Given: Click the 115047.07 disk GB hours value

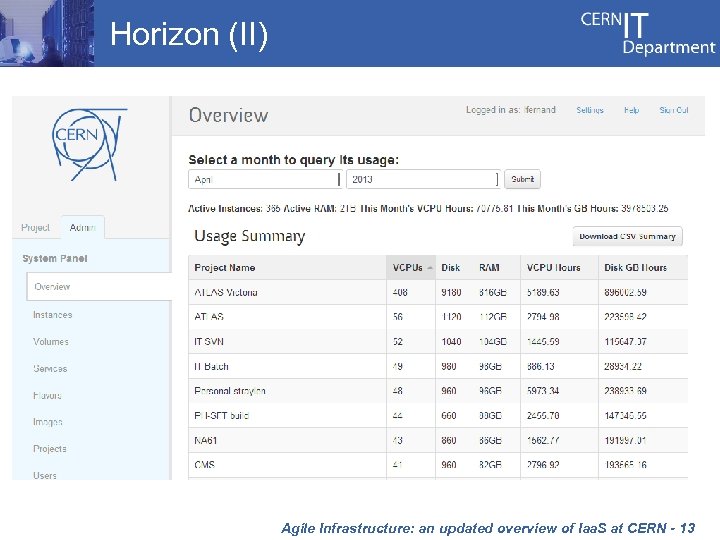Looking at the screenshot, I should pos(625,342).
